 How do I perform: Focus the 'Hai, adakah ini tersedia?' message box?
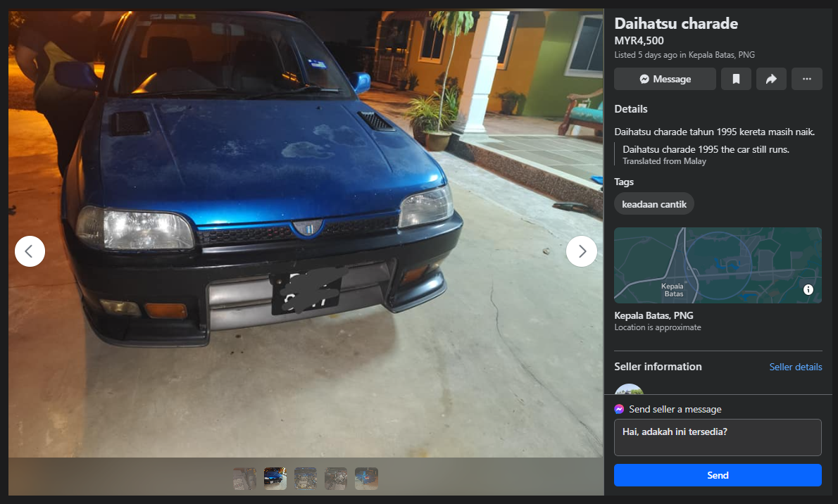718,437
